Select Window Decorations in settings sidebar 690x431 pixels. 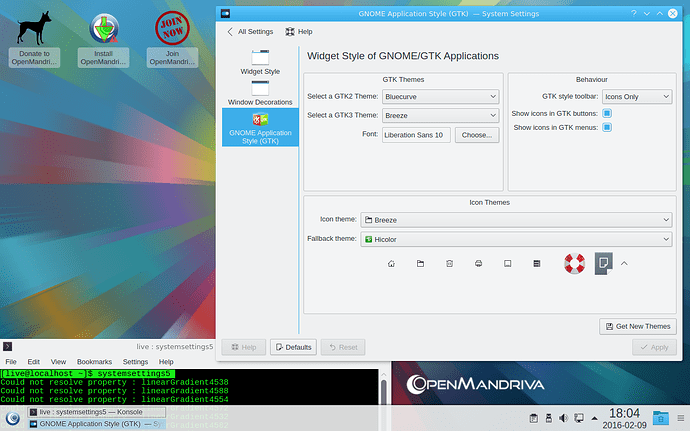(260, 93)
